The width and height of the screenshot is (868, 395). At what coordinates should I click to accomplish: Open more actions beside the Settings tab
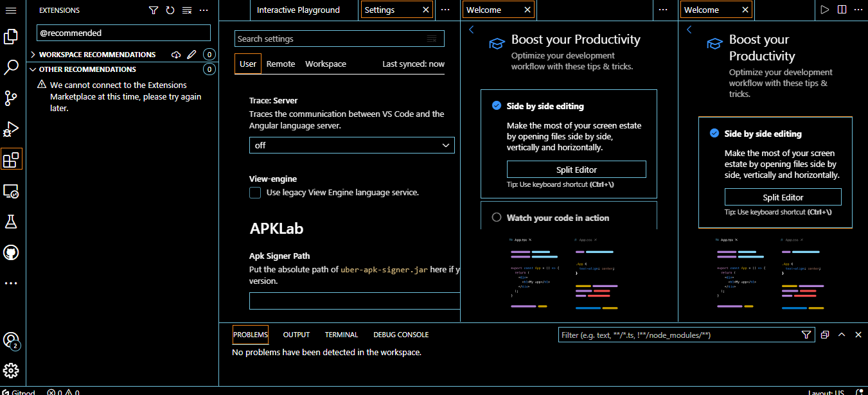pos(446,10)
